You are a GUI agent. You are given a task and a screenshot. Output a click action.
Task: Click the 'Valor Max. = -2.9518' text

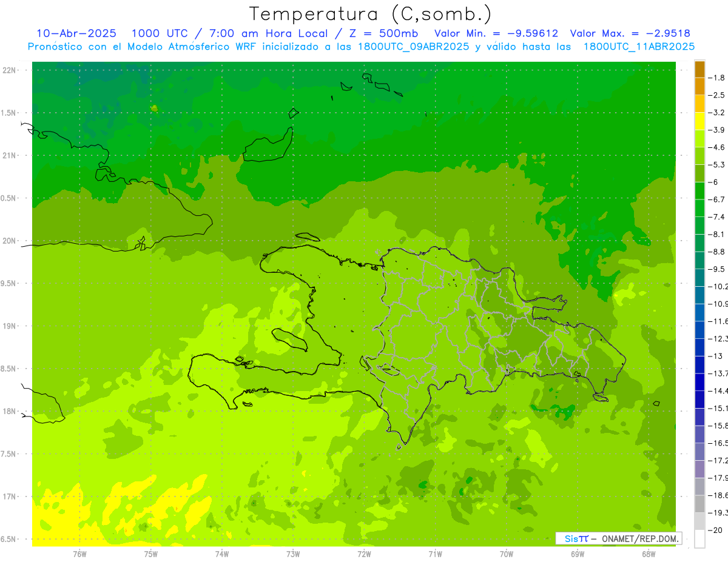pyautogui.click(x=631, y=33)
